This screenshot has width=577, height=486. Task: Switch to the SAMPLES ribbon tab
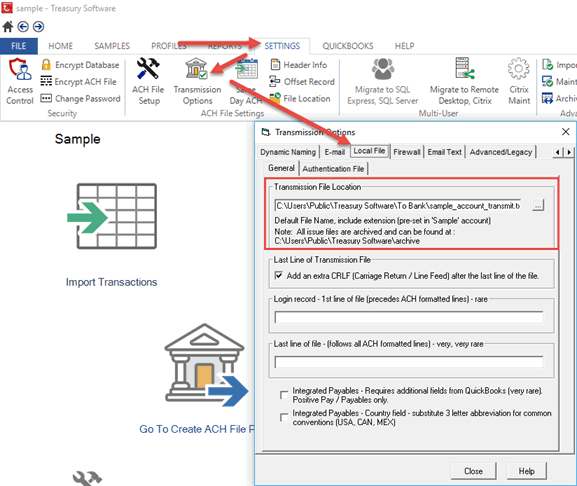click(x=112, y=46)
